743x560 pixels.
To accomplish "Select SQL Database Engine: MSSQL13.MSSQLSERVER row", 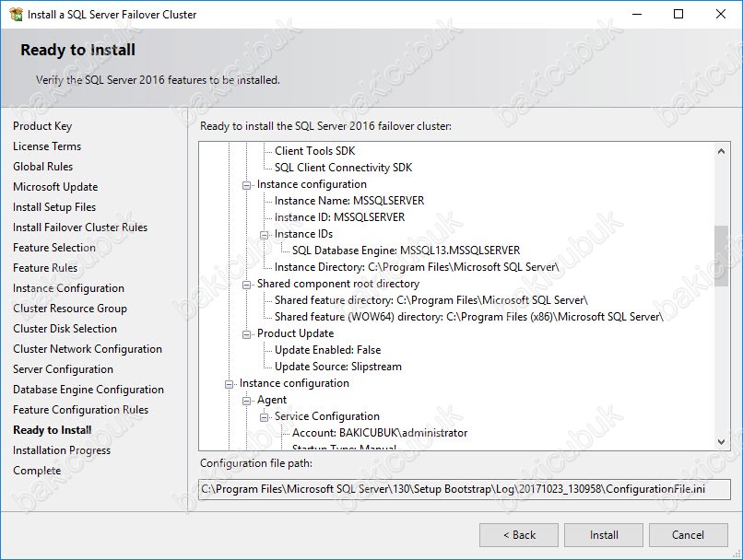I will 406,251.
